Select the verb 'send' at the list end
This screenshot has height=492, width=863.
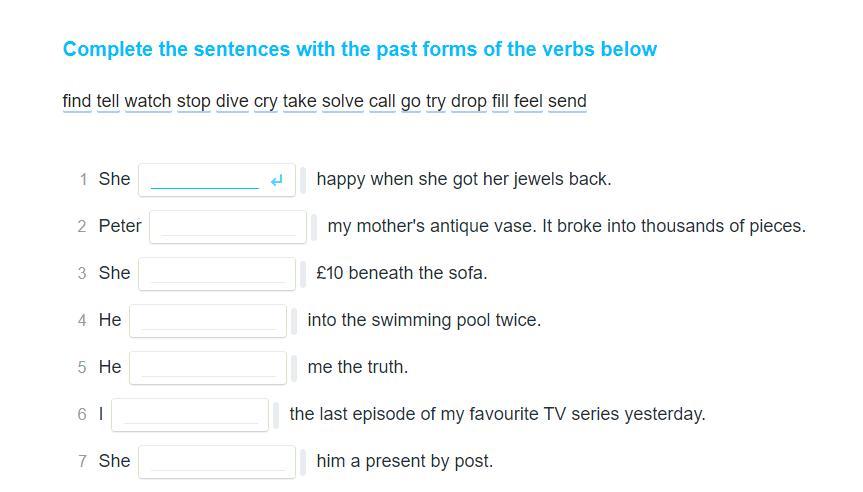point(567,101)
